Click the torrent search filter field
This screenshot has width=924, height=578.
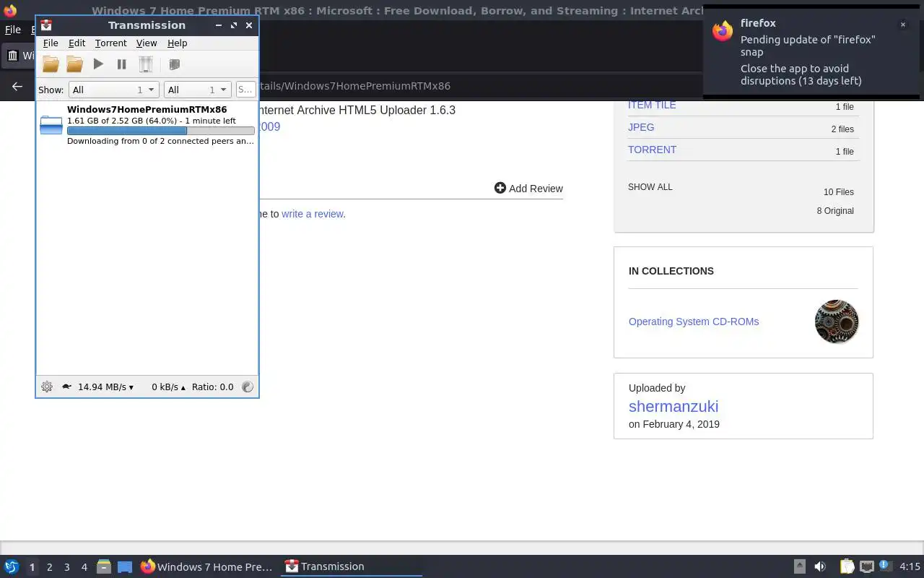tap(245, 90)
